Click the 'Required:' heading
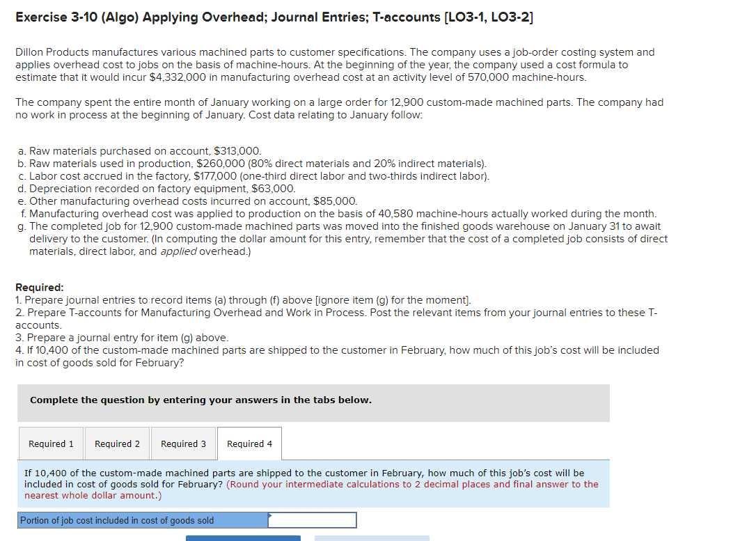Viewport: 756px width, 541px height. [40, 288]
